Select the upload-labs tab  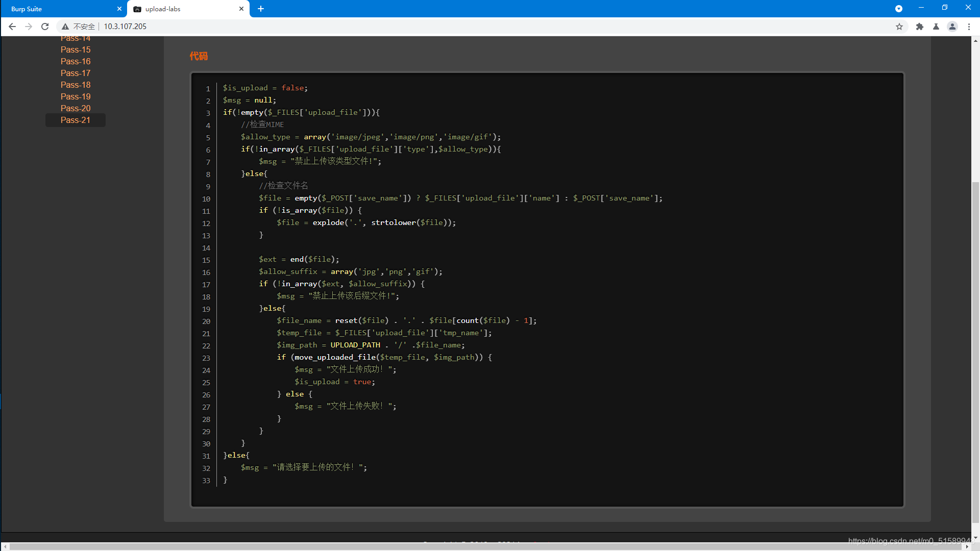[x=188, y=9]
